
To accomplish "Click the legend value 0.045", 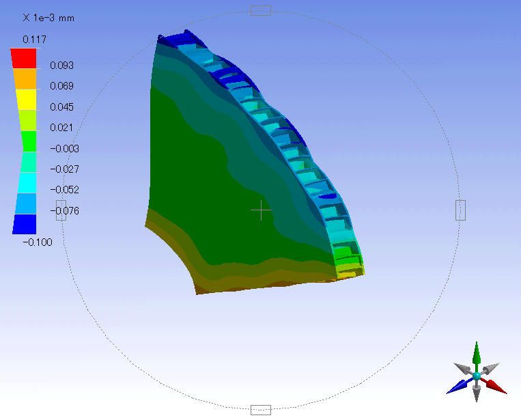I will (x=62, y=107).
